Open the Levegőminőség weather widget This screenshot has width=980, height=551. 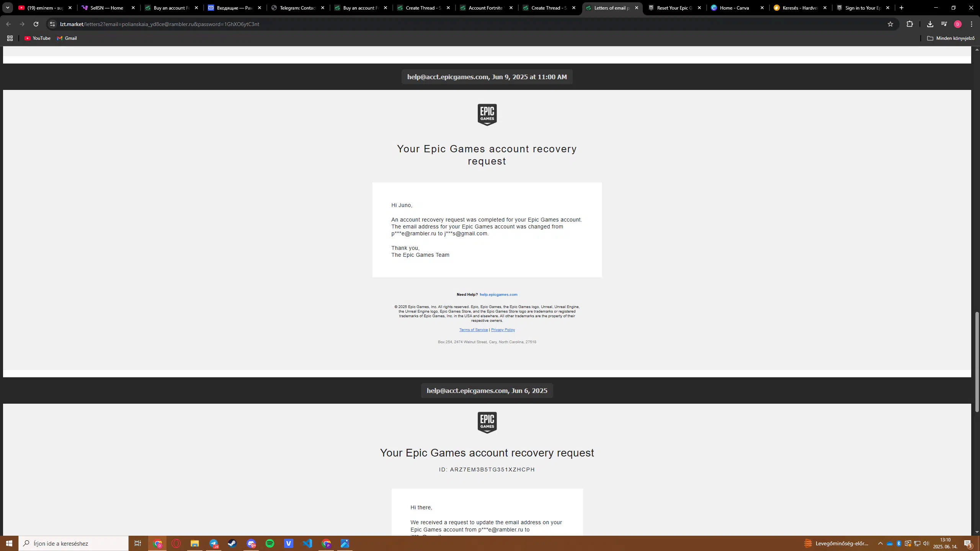click(837, 543)
